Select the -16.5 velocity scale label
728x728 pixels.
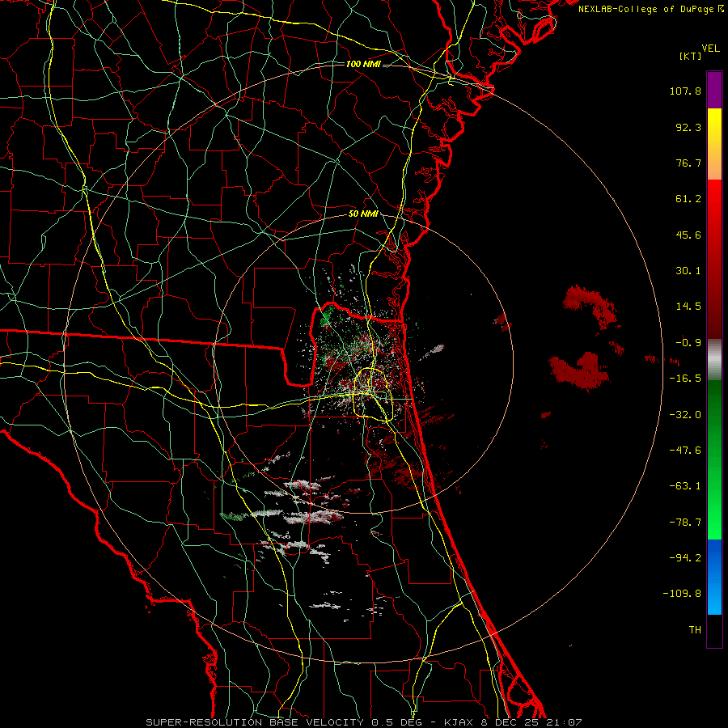pyautogui.click(x=685, y=379)
